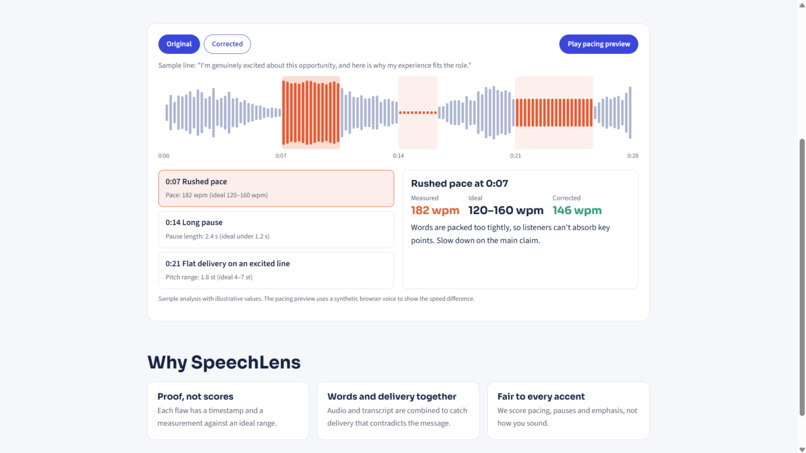Select the 0:07 Rushed pace flaw row
The height and width of the screenshot is (453, 806).
point(276,188)
